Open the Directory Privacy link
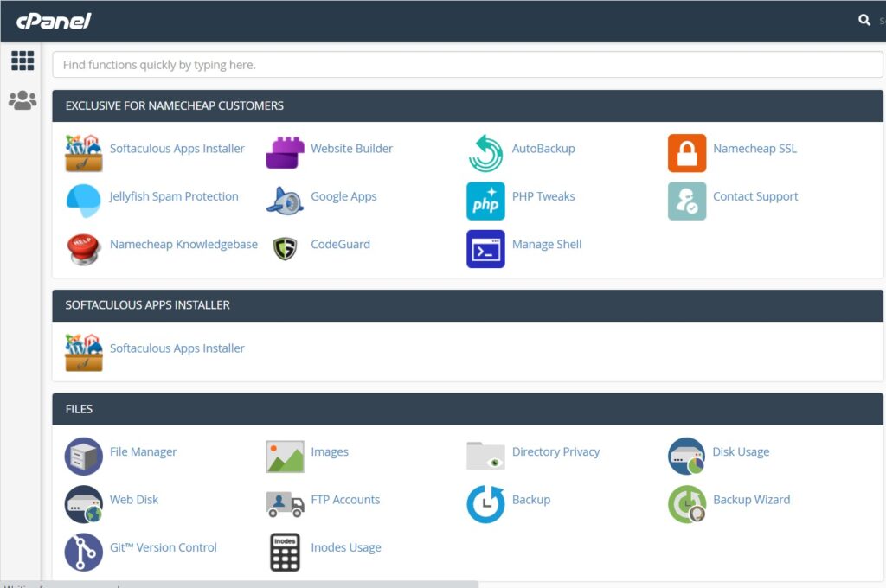 pos(555,452)
